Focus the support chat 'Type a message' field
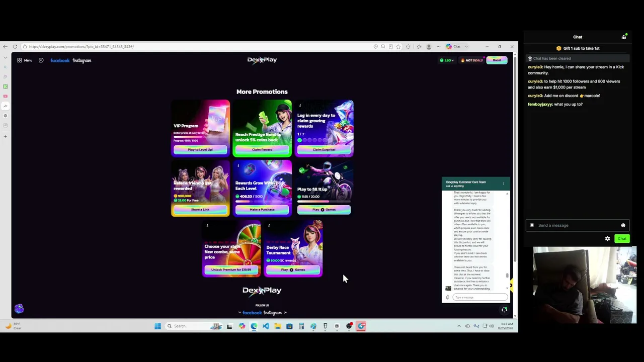Image resolution: width=644 pixels, height=362 pixels. (479, 298)
